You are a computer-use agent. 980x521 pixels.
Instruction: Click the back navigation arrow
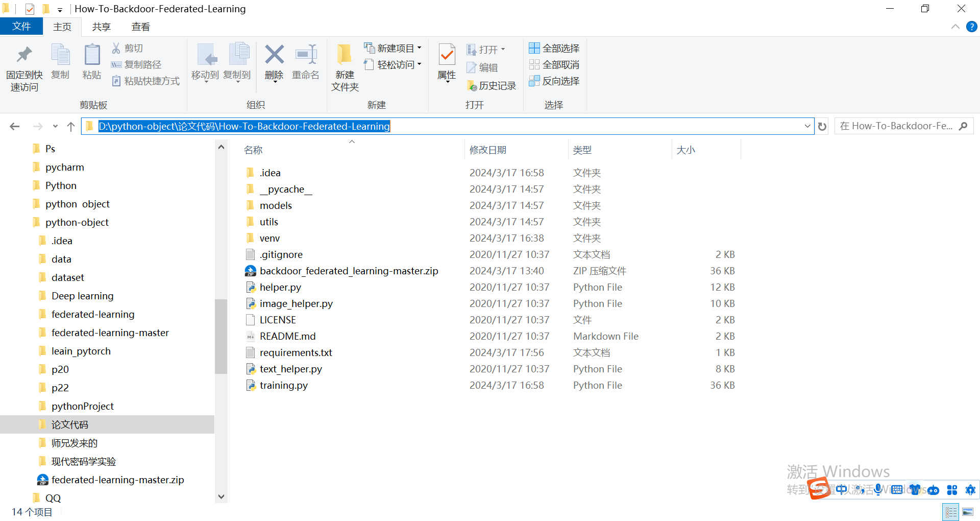pos(15,126)
